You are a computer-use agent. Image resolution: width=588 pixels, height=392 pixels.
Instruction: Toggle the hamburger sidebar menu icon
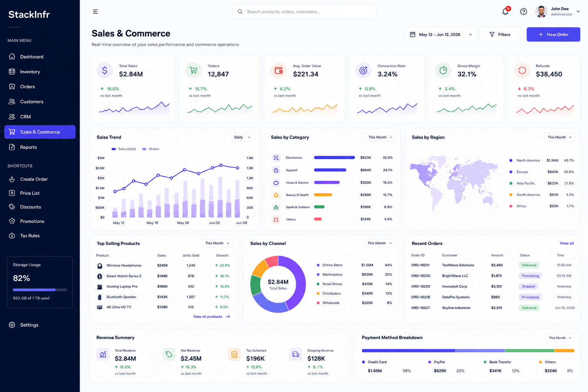[x=95, y=11]
